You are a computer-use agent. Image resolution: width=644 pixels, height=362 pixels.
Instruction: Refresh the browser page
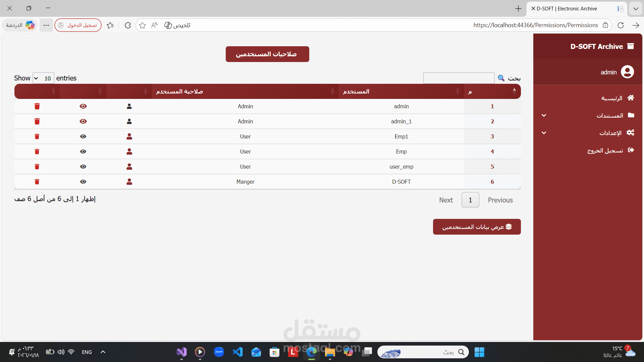[x=621, y=25]
